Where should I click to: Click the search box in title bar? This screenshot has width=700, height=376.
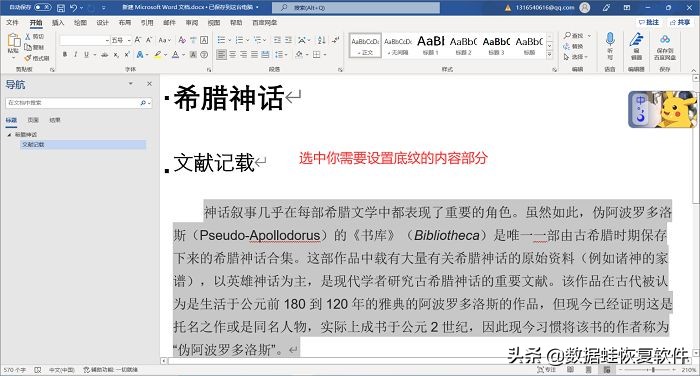[355, 8]
